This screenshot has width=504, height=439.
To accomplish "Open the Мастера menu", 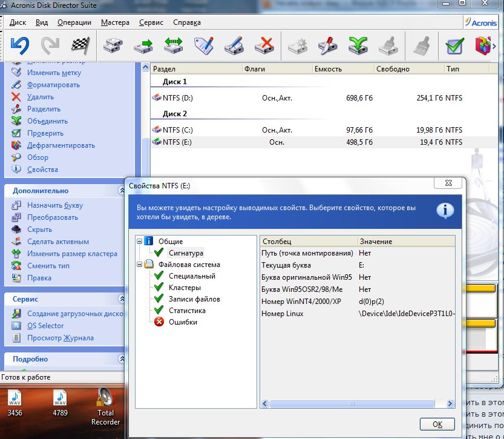I will point(115,22).
